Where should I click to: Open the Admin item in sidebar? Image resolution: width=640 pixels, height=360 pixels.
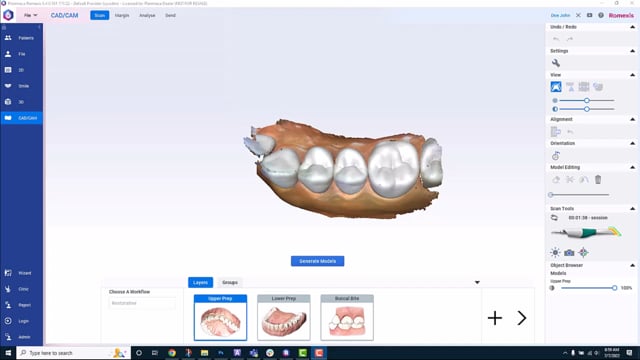click(x=21, y=337)
